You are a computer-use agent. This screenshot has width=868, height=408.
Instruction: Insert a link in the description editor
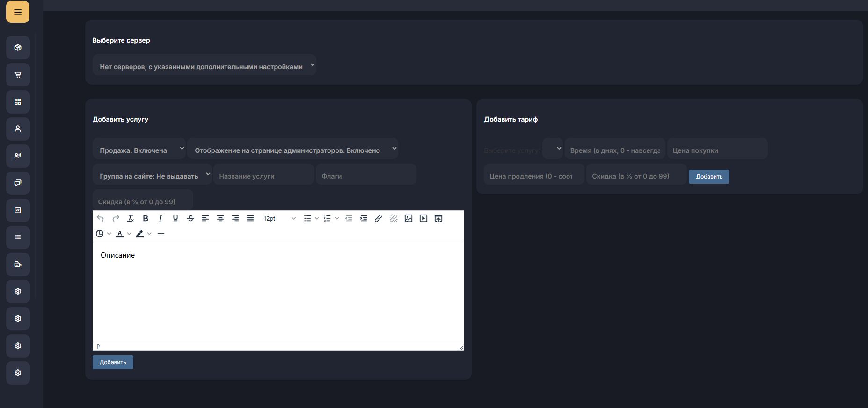[x=379, y=218]
